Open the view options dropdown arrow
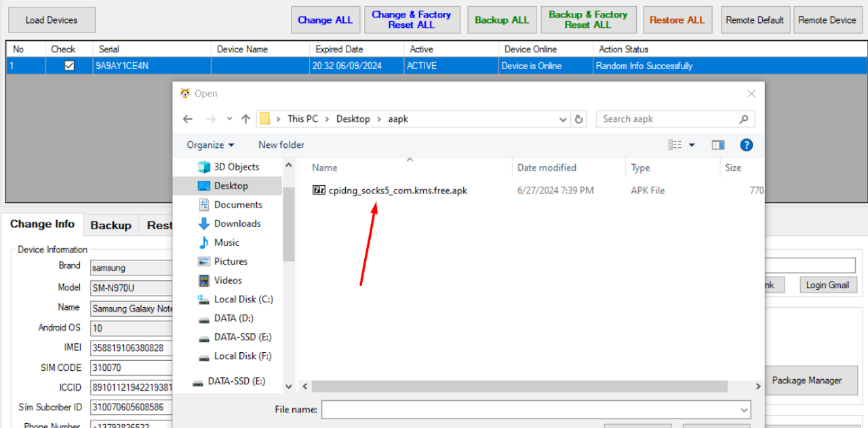The image size is (868, 428). 692,144
